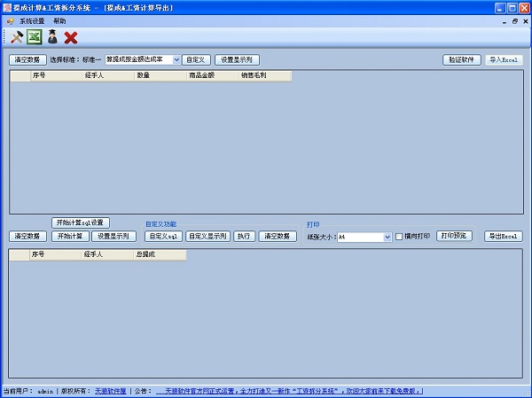This screenshot has width=532, height=398.
Task: Click the 开始计算 button
Action: coord(70,236)
